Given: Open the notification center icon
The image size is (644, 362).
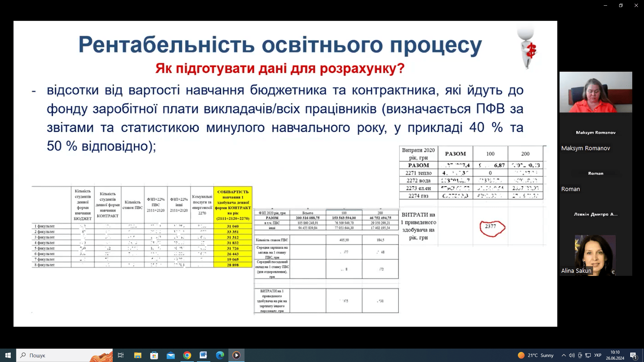Looking at the screenshot, I should pyautogui.click(x=633, y=355).
